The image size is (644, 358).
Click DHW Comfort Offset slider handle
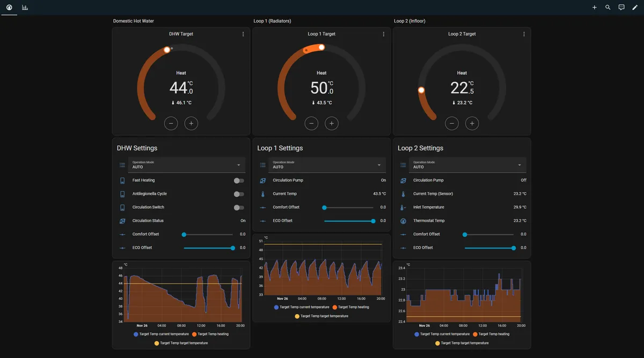tap(184, 234)
